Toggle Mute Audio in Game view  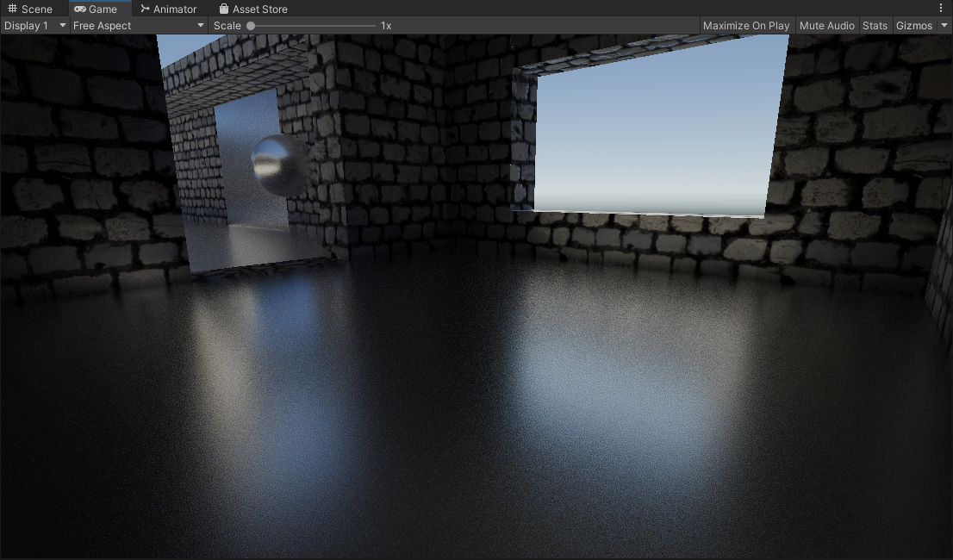(x=826, y=26)
